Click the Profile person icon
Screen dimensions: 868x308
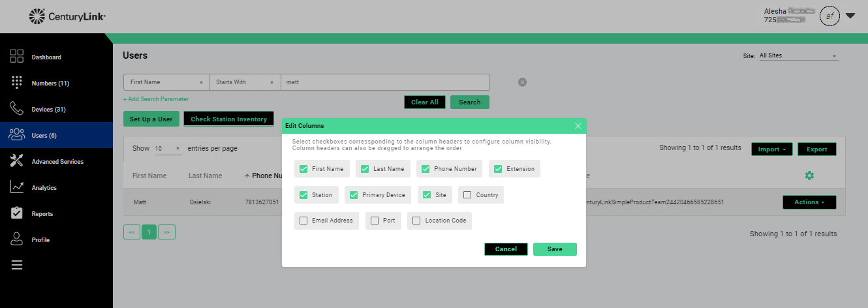(17, 239)
